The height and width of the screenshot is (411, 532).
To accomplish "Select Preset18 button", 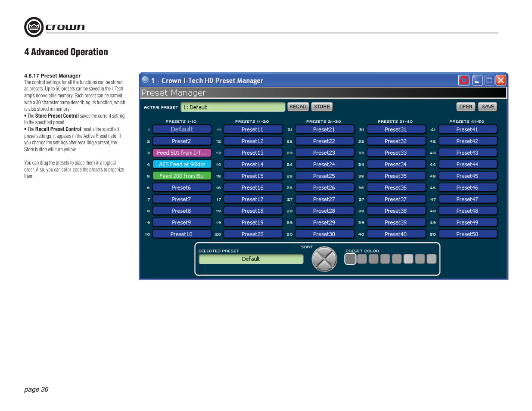I will (253, 211).
